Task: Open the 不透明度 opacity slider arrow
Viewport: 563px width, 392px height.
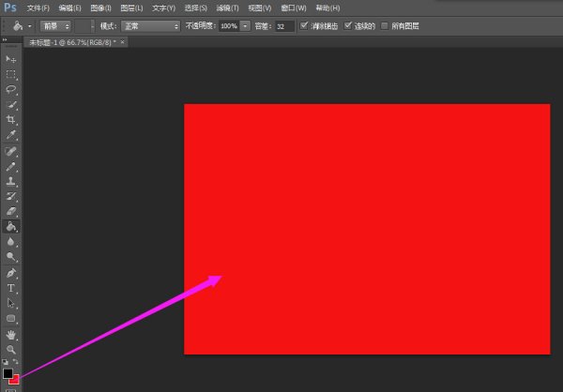Action: pos(245,26)
